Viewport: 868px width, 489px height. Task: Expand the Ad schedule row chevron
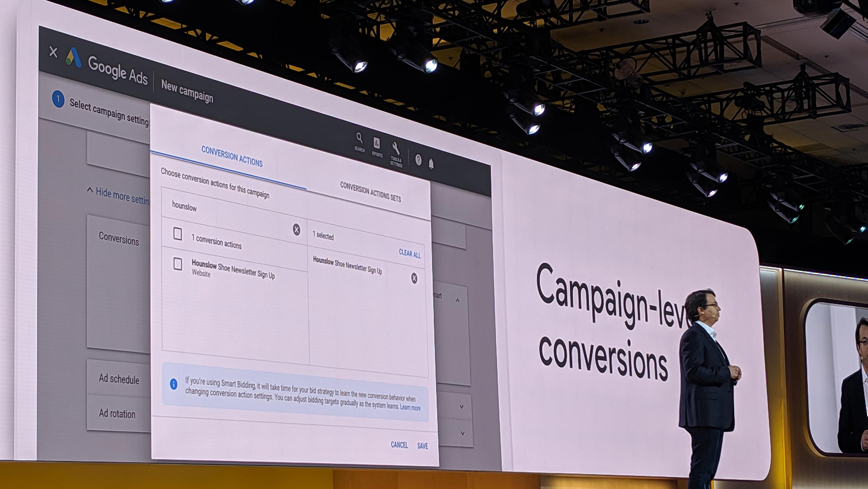tap(461, 407)
